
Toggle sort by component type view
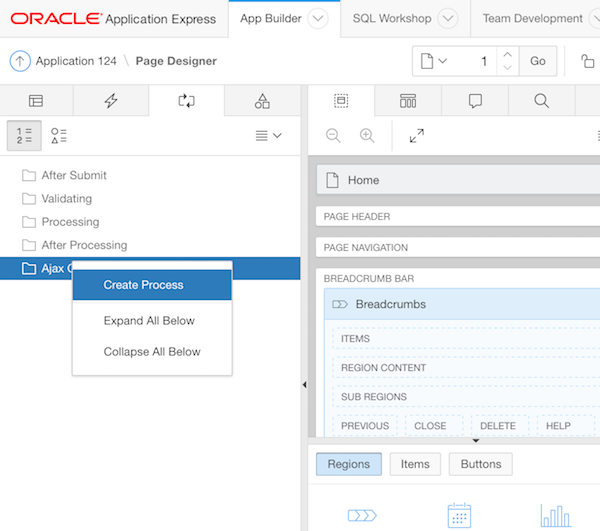[x=59, y=135]
